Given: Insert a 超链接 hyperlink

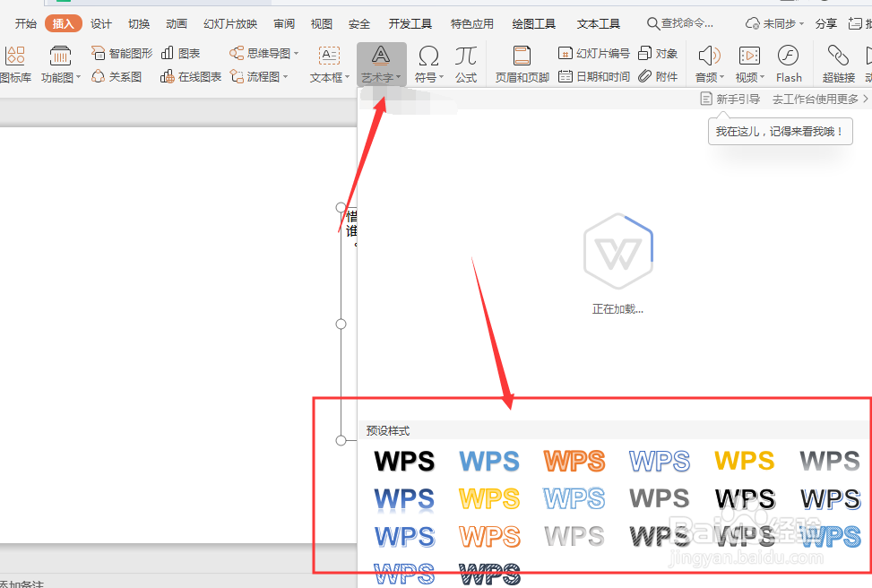Looking at the screenshot, I should point(839,64).
